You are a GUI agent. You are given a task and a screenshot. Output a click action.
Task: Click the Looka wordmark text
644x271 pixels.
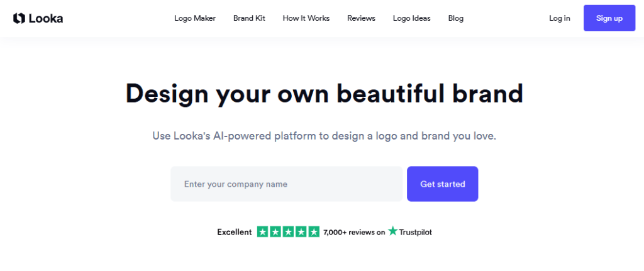(x=45, y=18)
